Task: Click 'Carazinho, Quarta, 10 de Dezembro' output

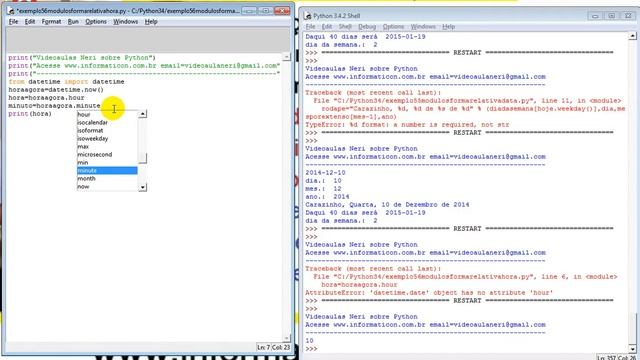Action: click(387, 205)
